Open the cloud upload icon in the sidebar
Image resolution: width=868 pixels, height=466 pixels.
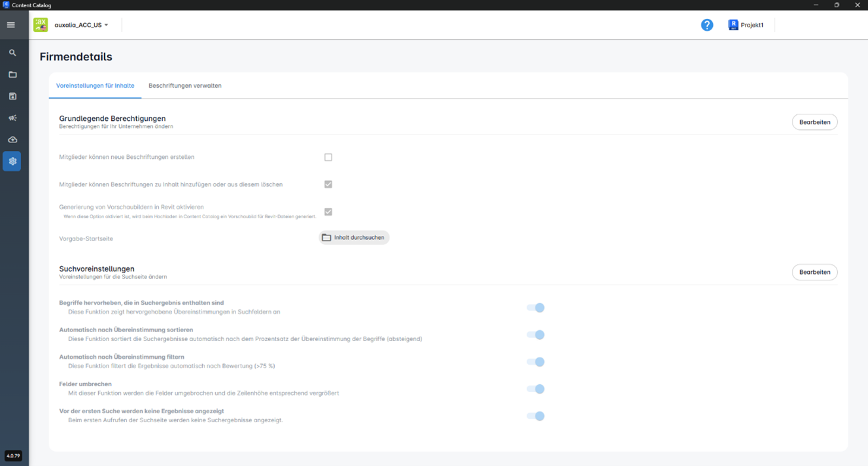tap(12, 140)
